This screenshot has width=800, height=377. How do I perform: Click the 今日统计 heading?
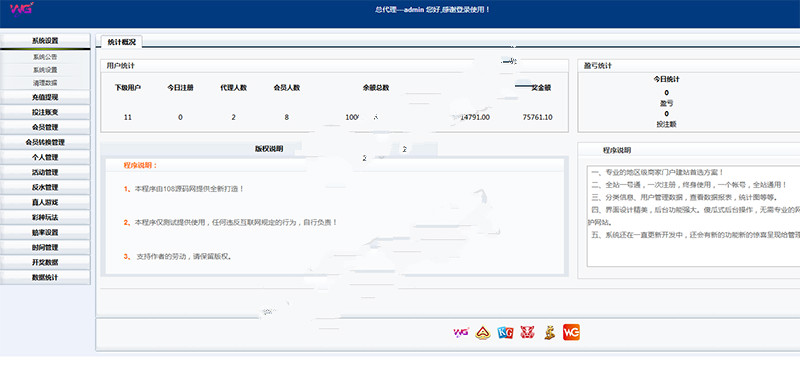pos(666,79)
